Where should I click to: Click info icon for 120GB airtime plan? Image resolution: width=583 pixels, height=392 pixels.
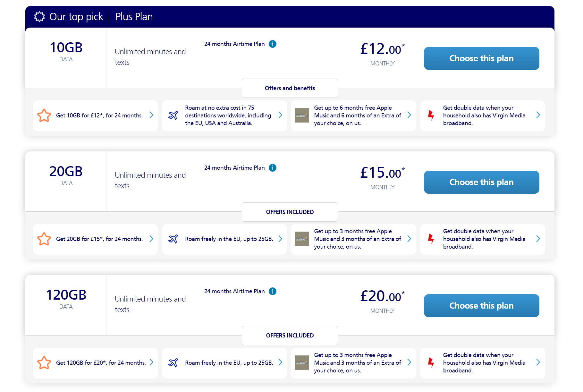[x=273, y=291]
